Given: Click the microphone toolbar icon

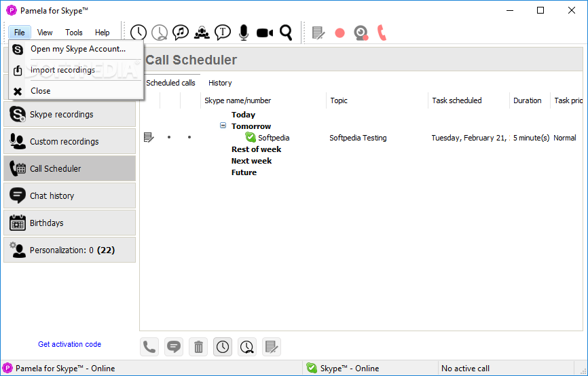Looking at the screenshot, I should tap(244, 33).
